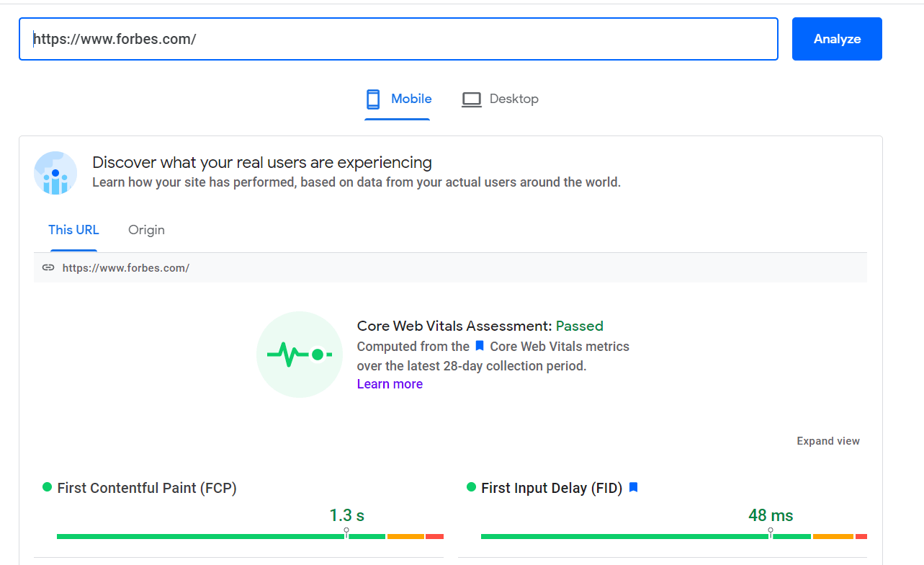Screen dimensions: 924x565
Task: Click the mobile phone icon
Action: (373, 99)
